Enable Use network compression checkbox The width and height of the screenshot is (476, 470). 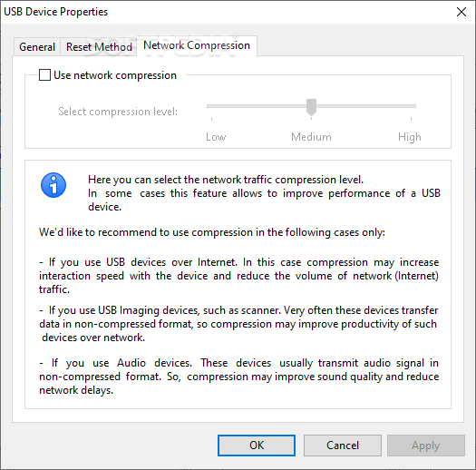[x=44, y=75]
